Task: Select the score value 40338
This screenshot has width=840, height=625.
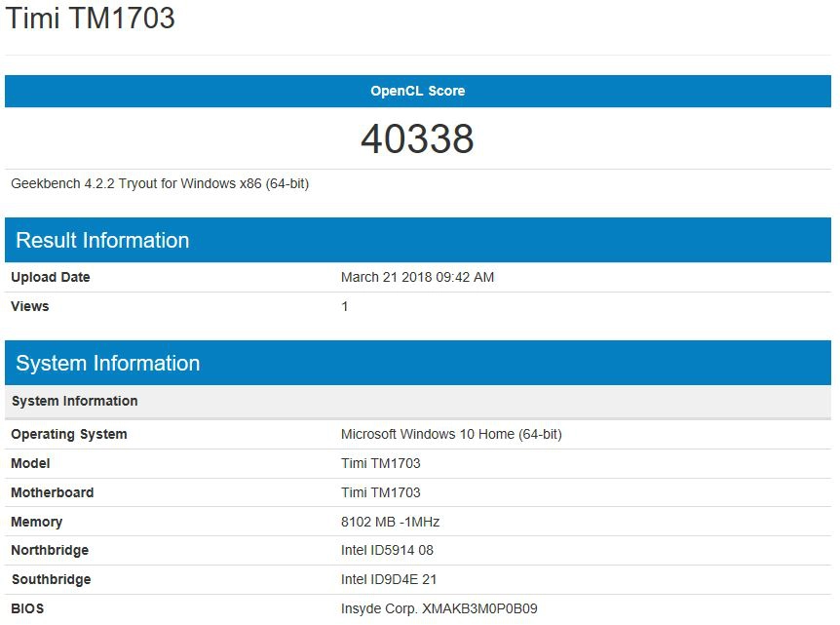Action: tap(417, 138)
